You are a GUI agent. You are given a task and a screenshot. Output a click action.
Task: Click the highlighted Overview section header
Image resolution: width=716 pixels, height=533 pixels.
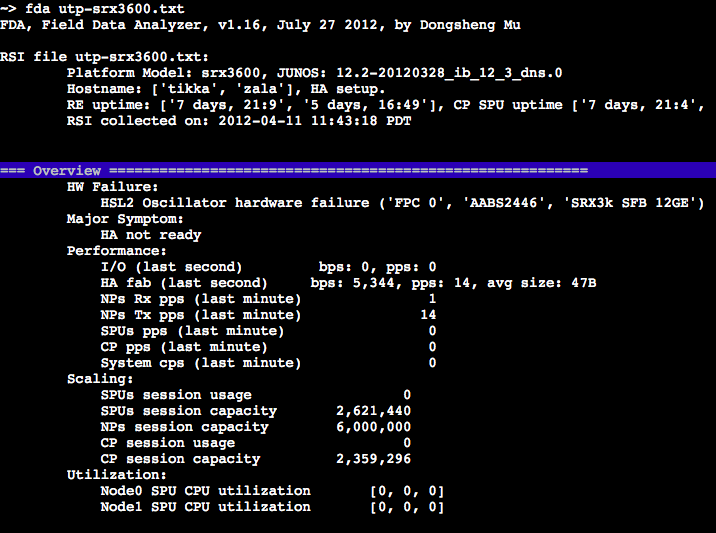[x=66, y=171]
